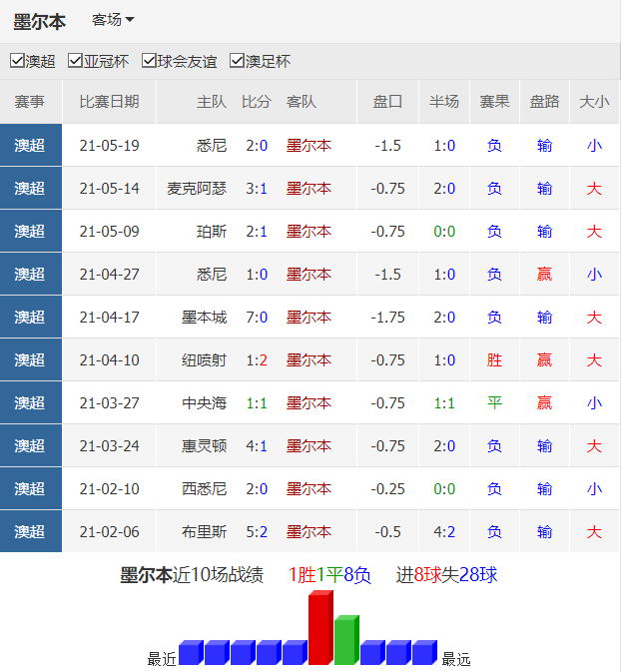Open the 纽喷射 team link
This screenshot has width=621, height=672.
204,360
